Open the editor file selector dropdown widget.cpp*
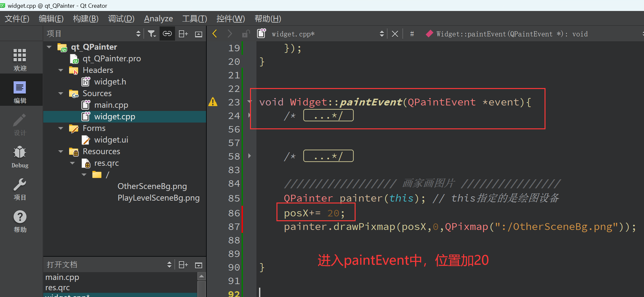The width and height of the screenshot is (644, 297). [x=327, y=34]
